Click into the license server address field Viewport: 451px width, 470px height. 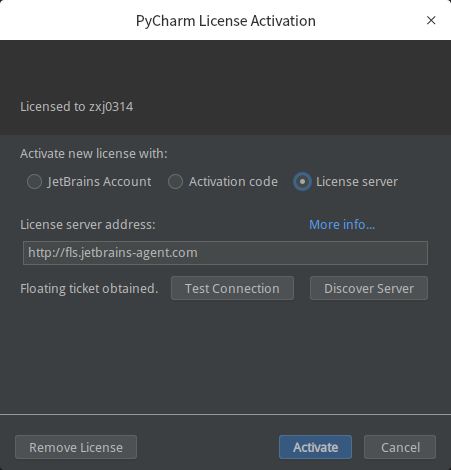click(225, 253)
